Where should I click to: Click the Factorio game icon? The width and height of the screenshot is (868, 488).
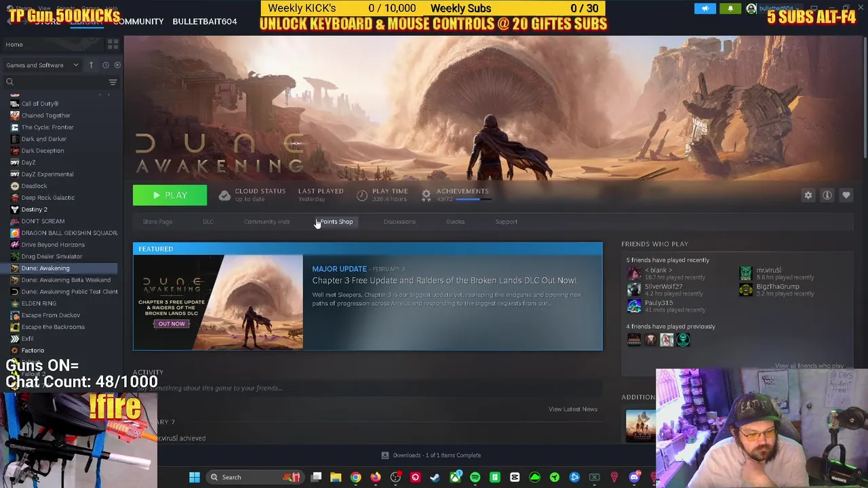(x=15, y=350)
